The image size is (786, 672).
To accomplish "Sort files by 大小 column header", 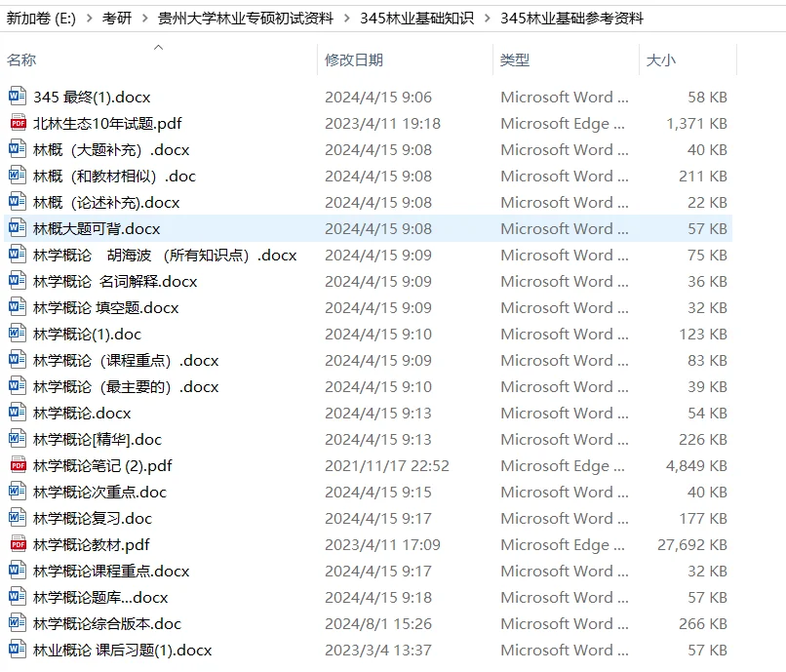I will click(x=660, y=60).
